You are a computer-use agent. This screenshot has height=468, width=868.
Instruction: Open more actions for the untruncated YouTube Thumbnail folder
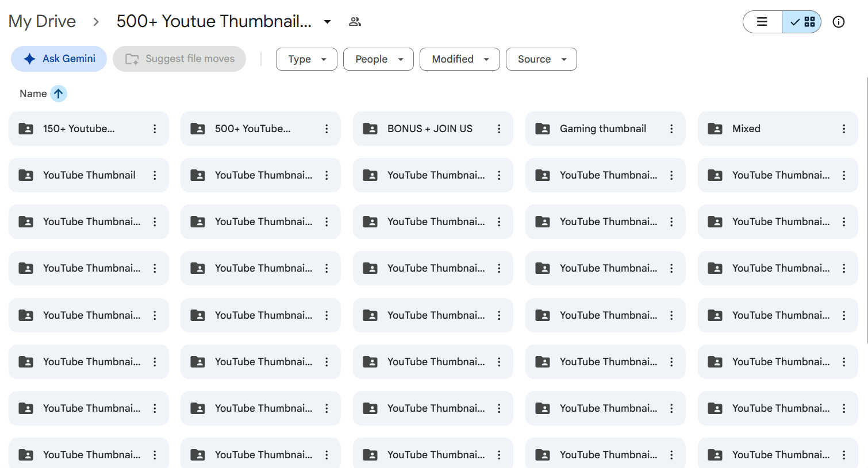pos(155,175)
